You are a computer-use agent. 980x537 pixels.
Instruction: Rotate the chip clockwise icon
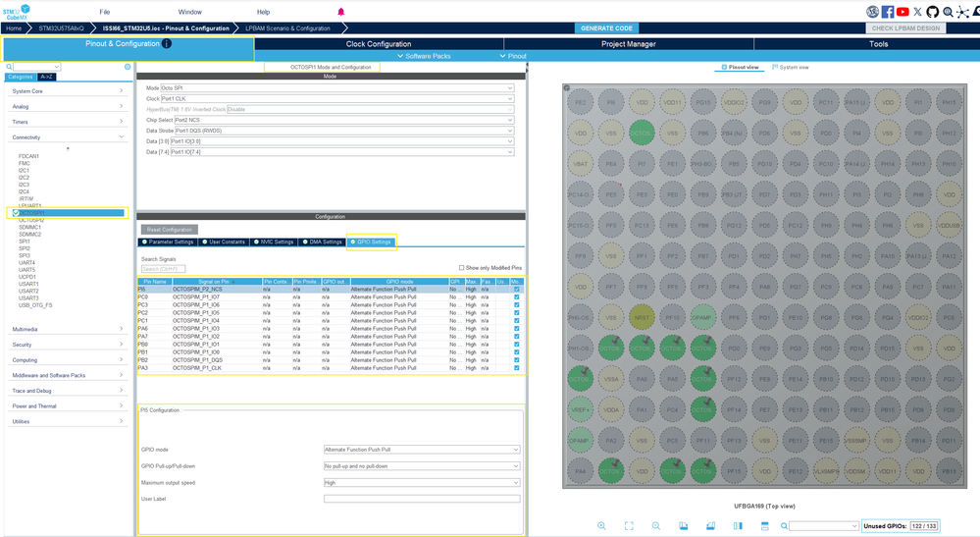point(683,526)
